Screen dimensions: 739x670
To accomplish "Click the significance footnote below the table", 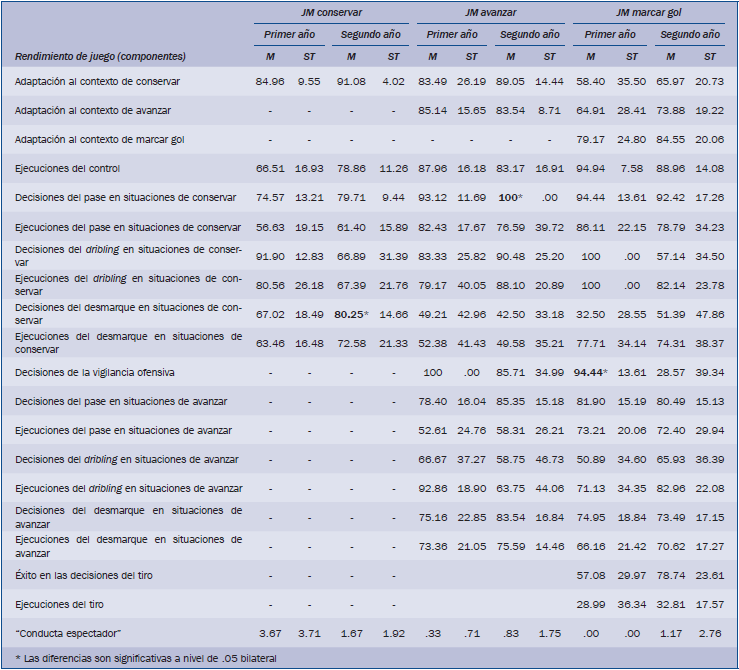I will [145, 658].
